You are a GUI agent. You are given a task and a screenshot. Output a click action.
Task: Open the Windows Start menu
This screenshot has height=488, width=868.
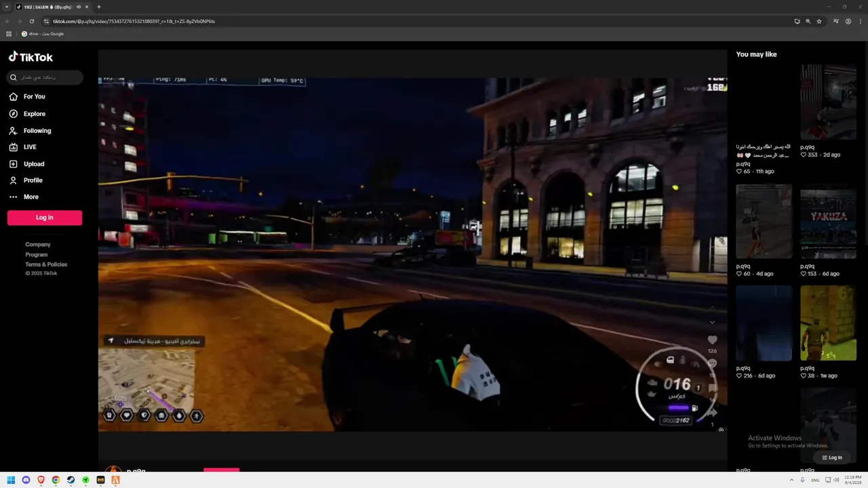11,480
